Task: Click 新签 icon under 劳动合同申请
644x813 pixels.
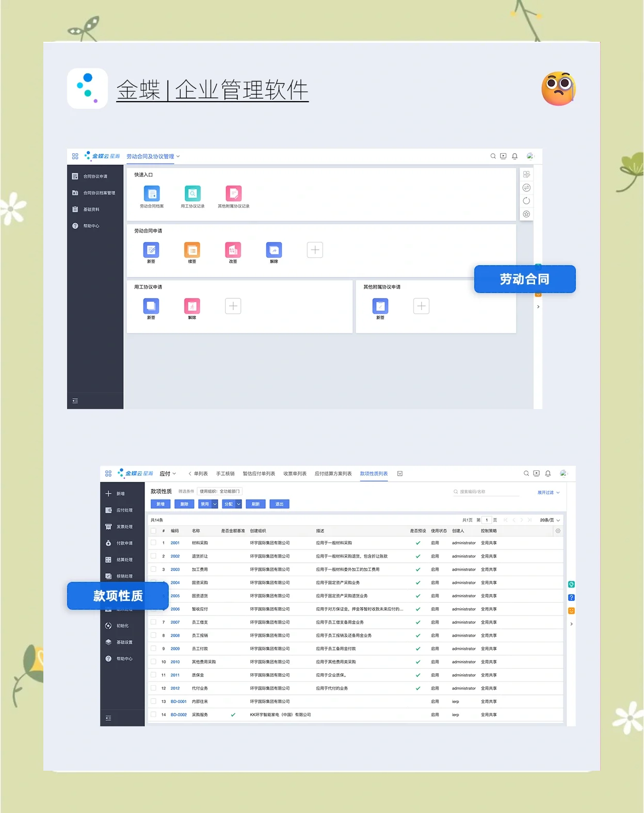Action: coord(151,250)
